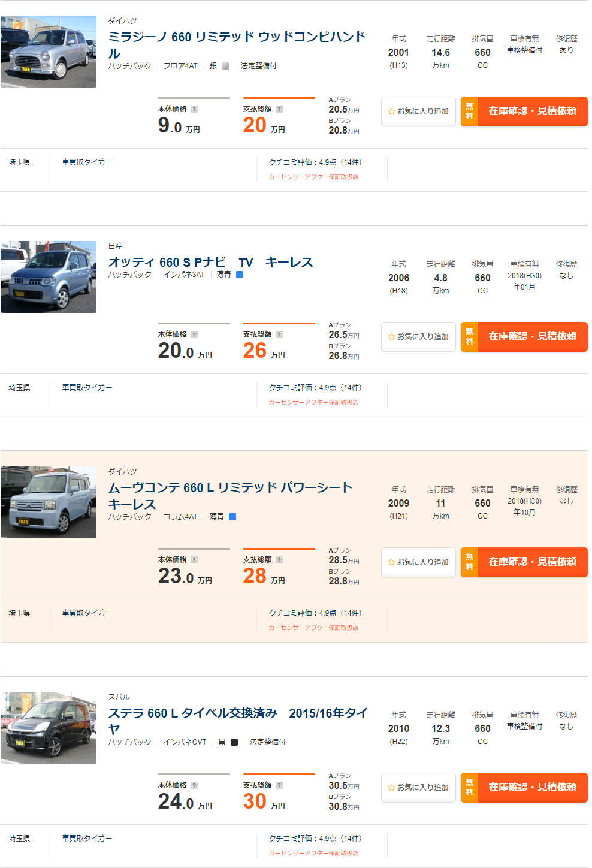Viewport: 592px width, 868px height.
Task: Click black color swatch on ステラ listing
Action: 233,742
